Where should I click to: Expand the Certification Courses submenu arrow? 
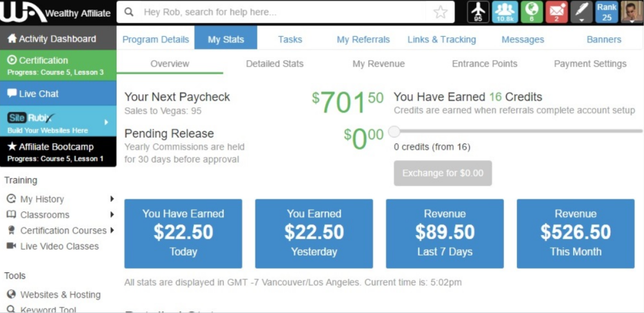pos(112,230)
